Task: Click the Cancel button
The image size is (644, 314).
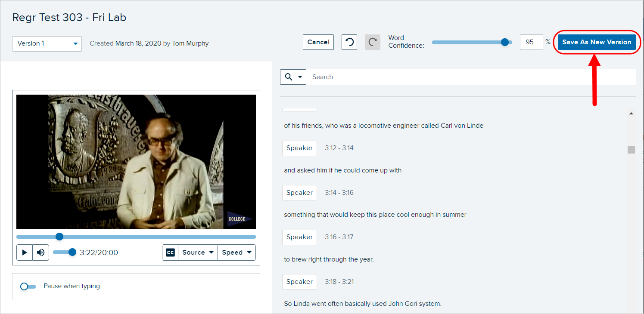Action: coord(318,42)
